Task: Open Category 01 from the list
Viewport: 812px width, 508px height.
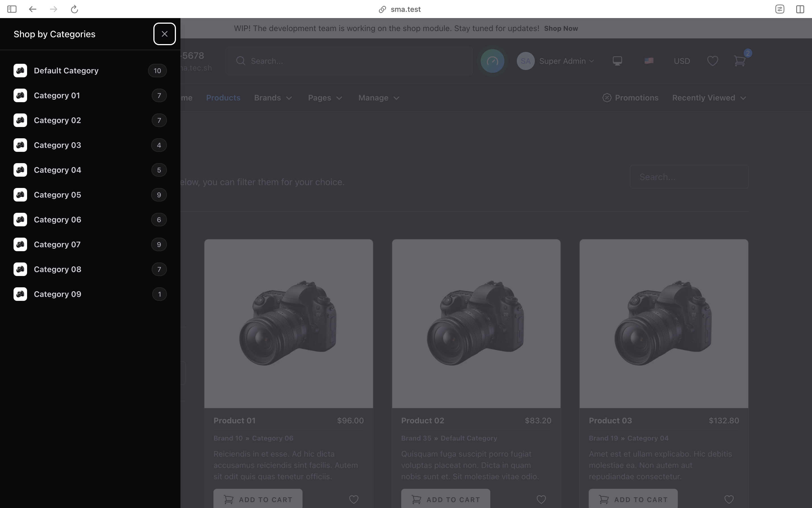Action: pos(57,95)
